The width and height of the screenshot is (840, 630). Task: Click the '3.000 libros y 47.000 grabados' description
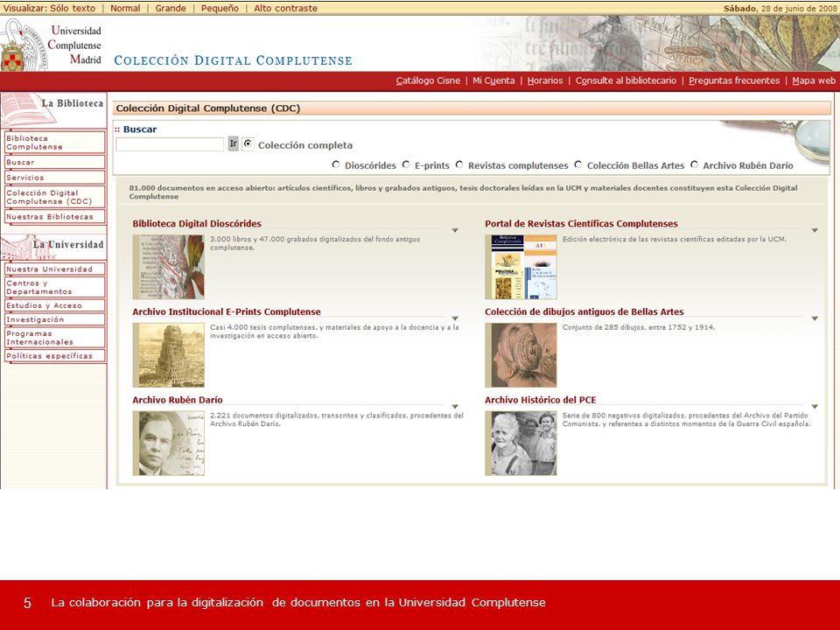point(315,243)
